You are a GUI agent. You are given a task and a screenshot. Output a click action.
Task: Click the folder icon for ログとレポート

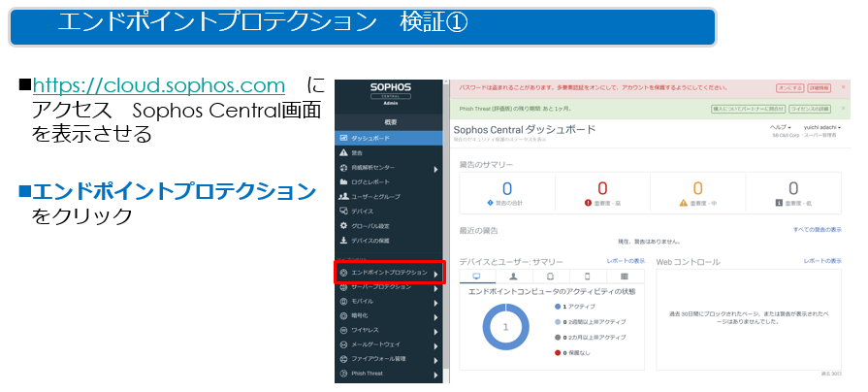click(343, 181)
